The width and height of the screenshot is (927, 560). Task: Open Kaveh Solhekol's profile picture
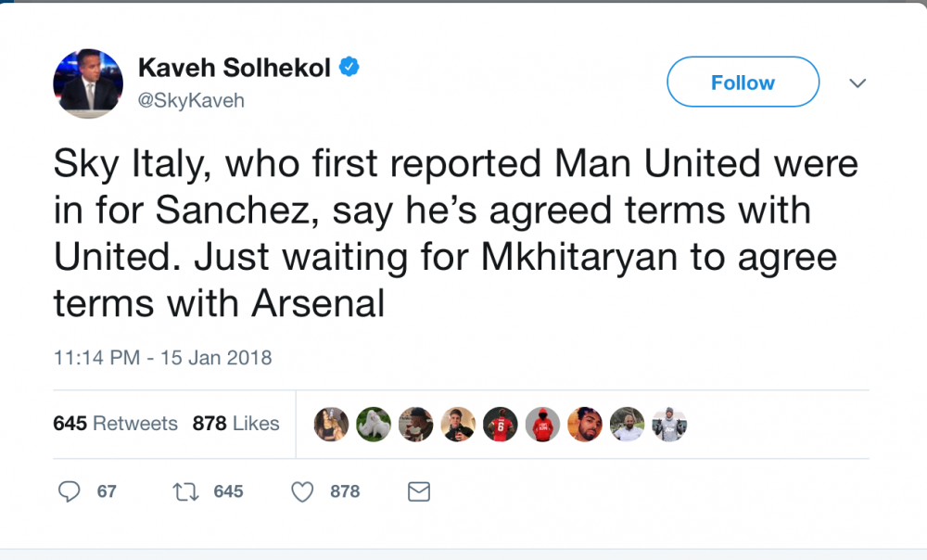click(88, 83)
